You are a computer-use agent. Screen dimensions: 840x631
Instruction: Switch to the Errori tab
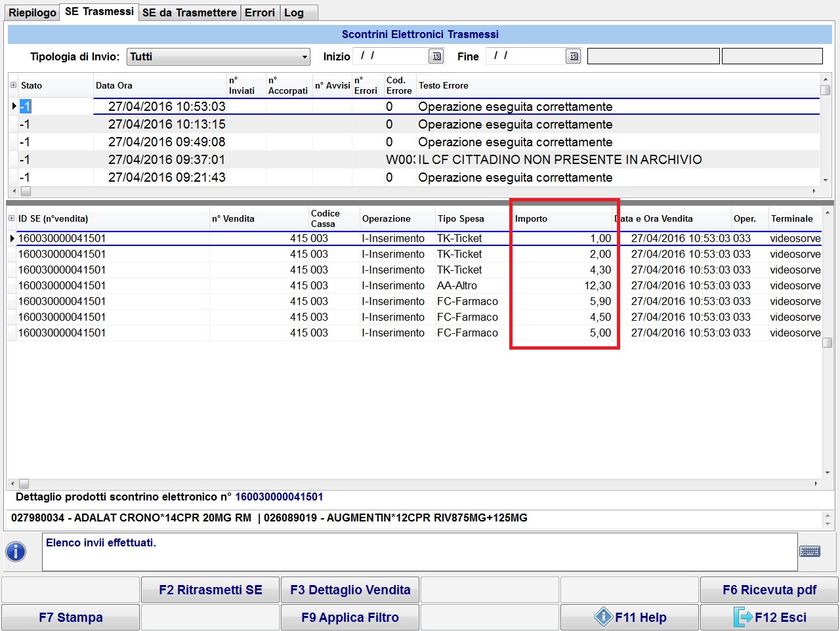(x=260, y=12)
